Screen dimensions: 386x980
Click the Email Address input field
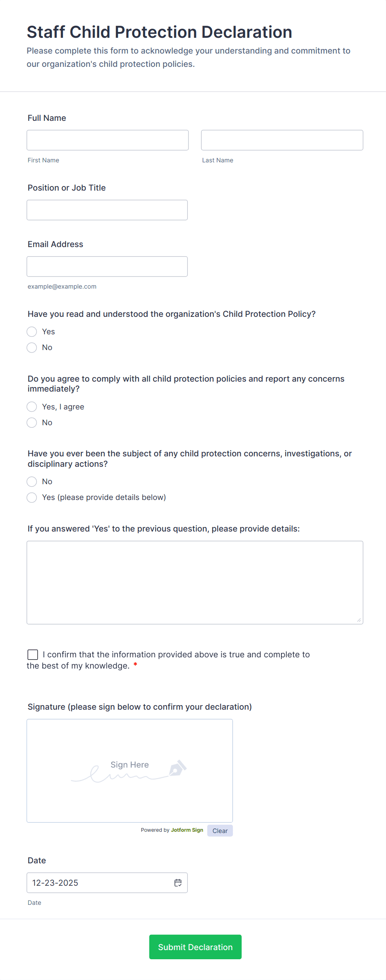[107, 267]
